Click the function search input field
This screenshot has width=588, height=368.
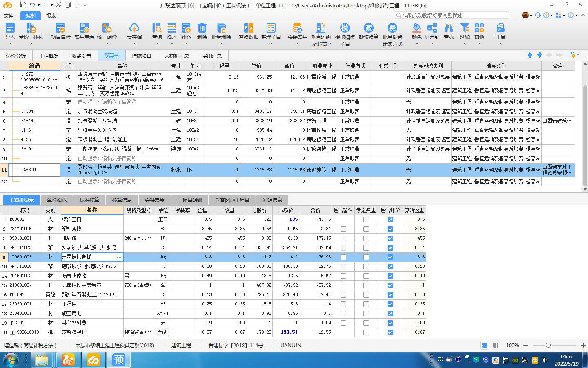(452, 15)
